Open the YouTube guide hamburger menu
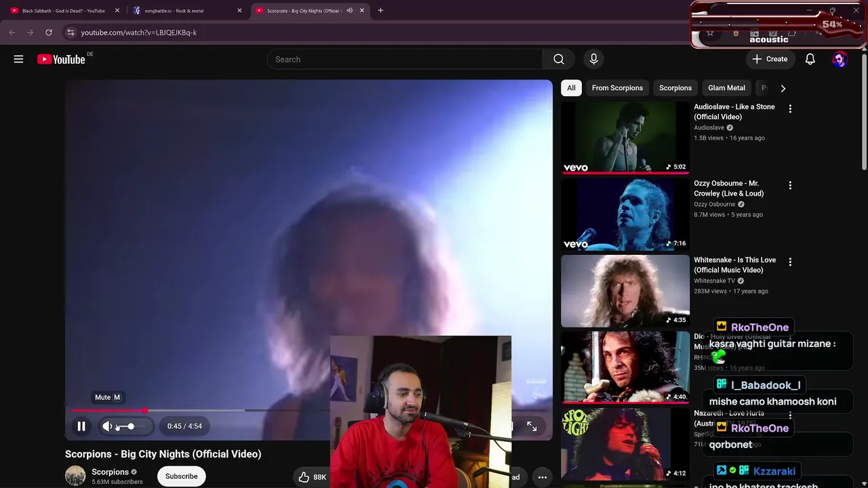 (x=19, y=59)
